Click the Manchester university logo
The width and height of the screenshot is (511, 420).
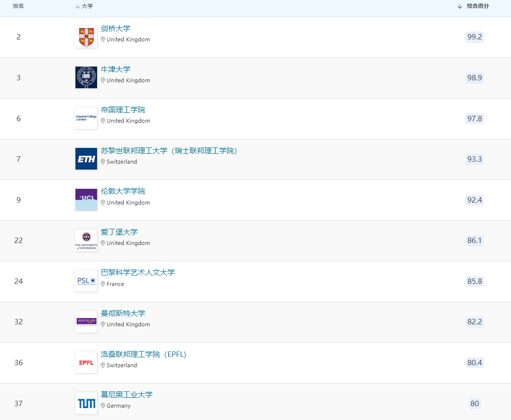[x=86, y=322]
